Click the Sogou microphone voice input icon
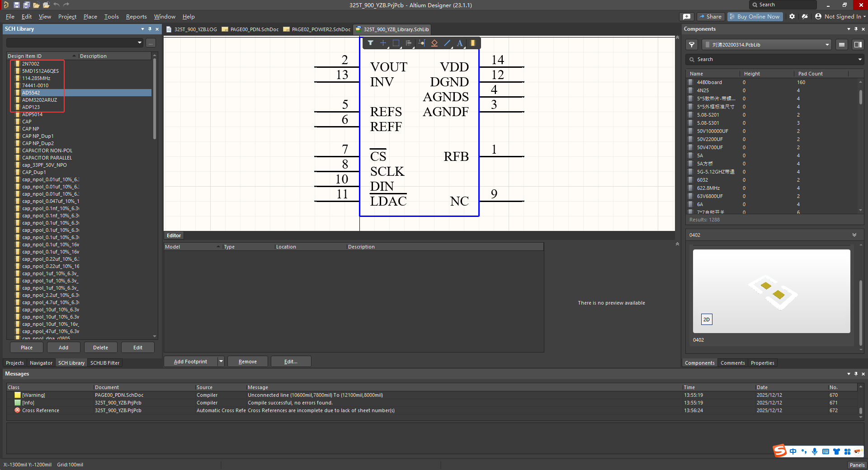 pos(815,451)
